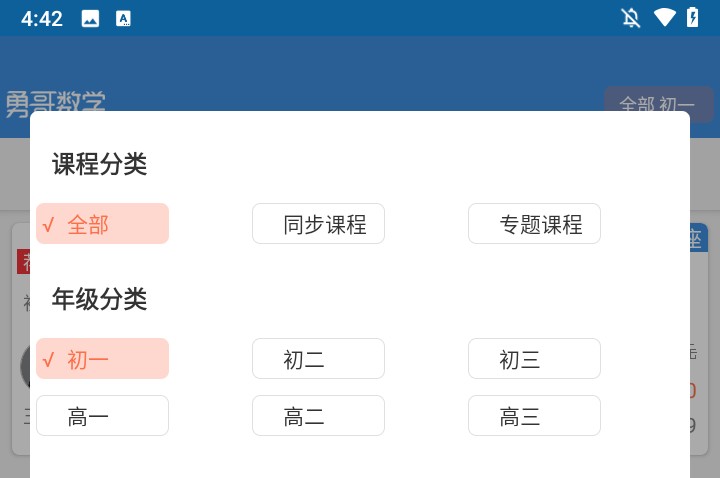Click the 课程分类 section heading
The width and height of the screenshot is (720, 478).
click(100, 164)
